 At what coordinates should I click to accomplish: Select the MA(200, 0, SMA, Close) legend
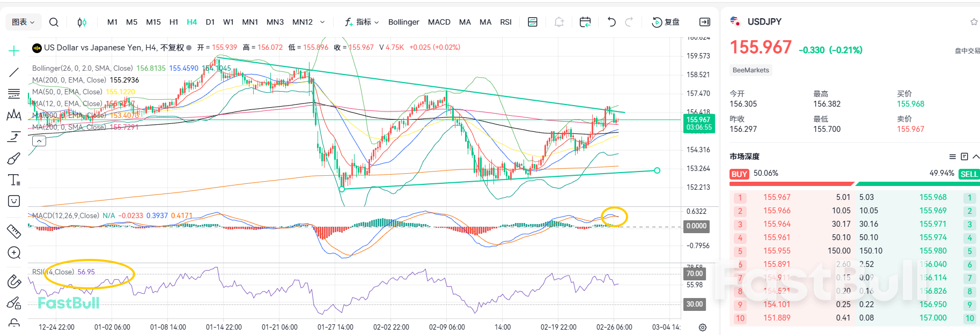69,127
